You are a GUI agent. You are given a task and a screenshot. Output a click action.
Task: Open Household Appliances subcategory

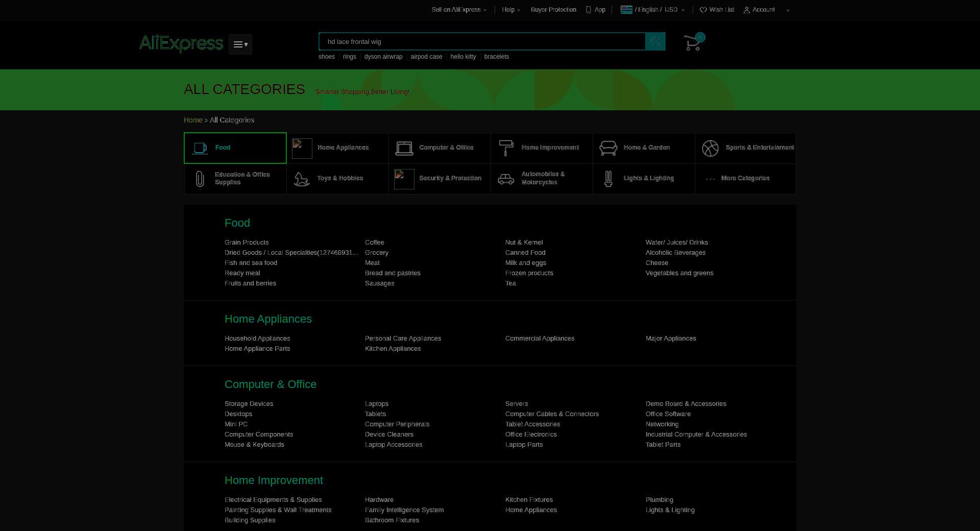click(x=257, y=339)
